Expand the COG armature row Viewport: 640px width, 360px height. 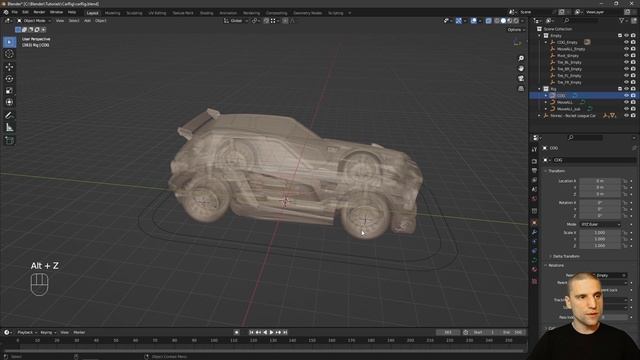(546, 96)
